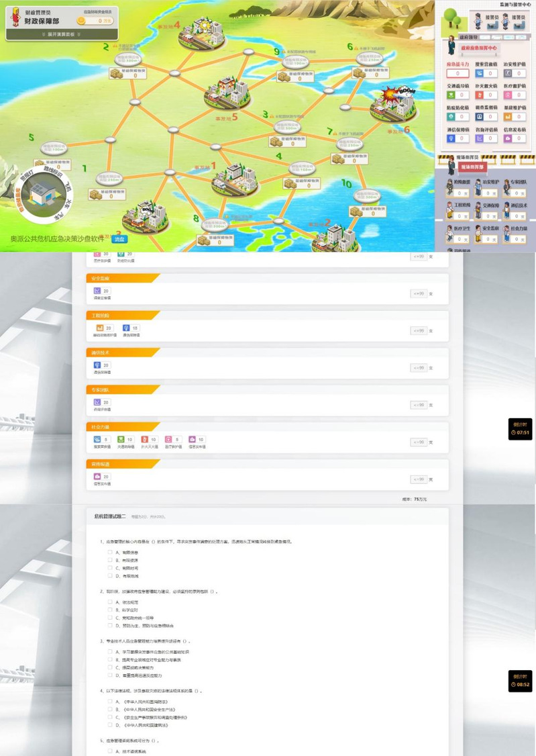Click the 交通保障 worker icon

coord(479,209)
